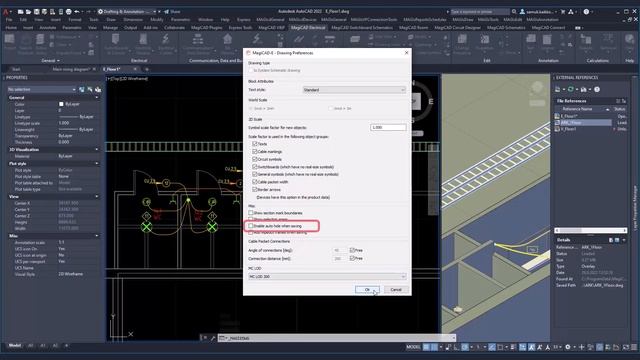Toggle Switchboards no real-size symbols checkbox
Viewport: 640px width, 360px height.
coord(255,167)
